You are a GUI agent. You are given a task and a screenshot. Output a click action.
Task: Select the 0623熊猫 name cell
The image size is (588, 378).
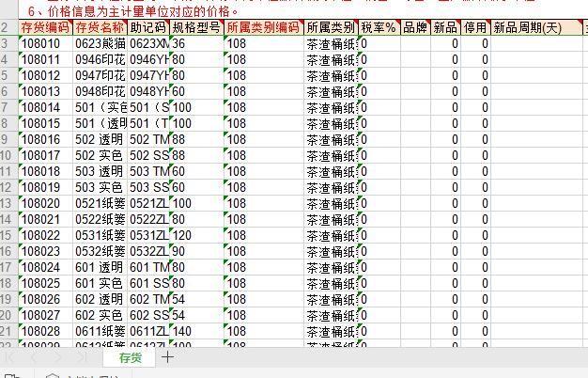[x=100, y=43]
